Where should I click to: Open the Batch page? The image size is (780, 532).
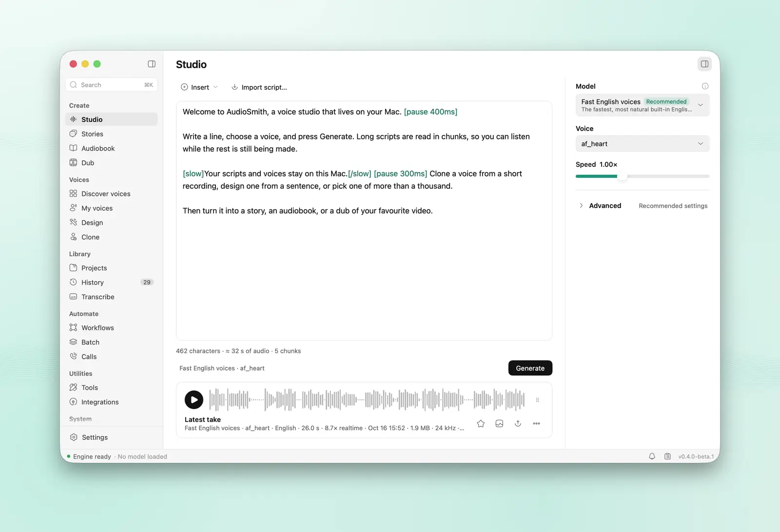click(111, 342)
